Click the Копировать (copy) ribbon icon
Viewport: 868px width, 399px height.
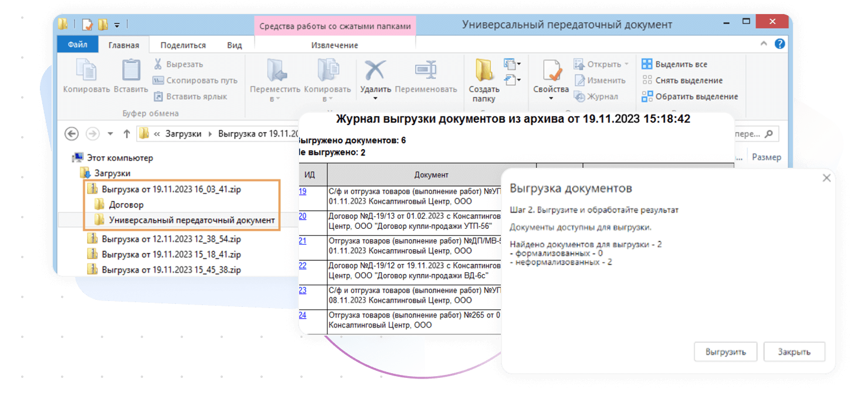click(x=86, y=70)
